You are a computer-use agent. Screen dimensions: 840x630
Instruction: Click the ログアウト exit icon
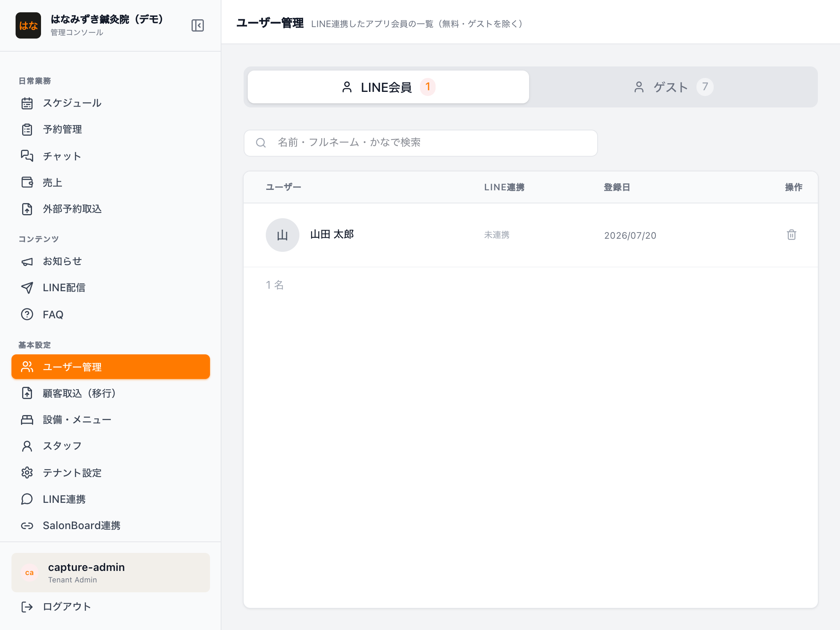[x=27, y=607]
